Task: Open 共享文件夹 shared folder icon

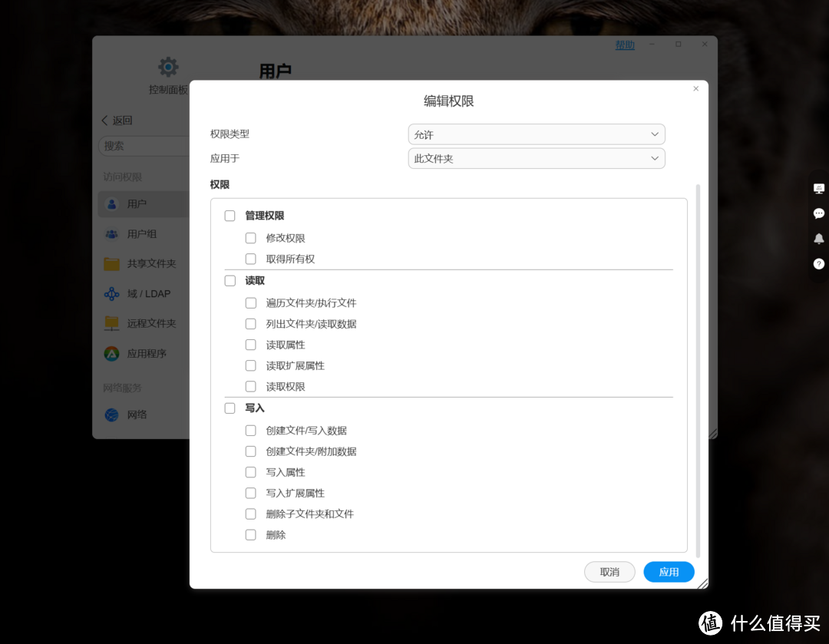Action: [111, 263]
